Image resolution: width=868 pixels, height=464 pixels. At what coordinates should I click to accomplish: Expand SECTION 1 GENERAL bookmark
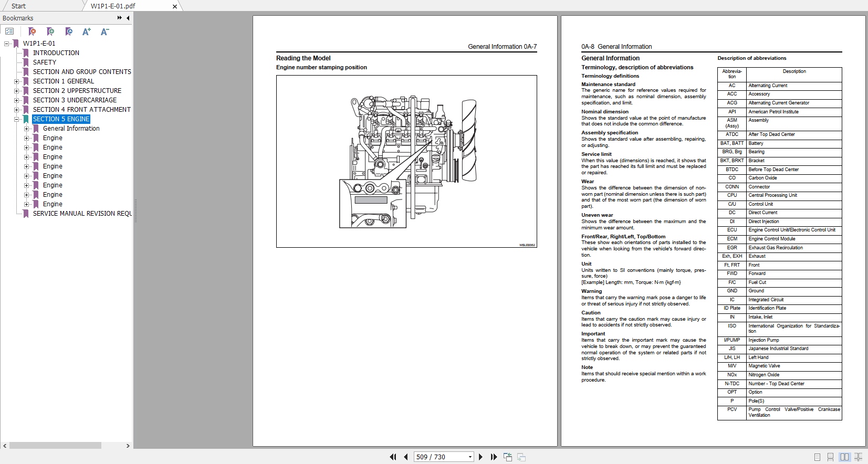tap(16, 81)
